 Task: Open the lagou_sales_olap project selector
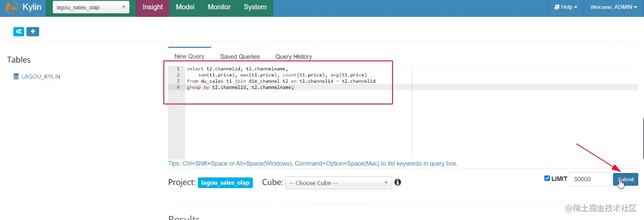pos(91,8)
